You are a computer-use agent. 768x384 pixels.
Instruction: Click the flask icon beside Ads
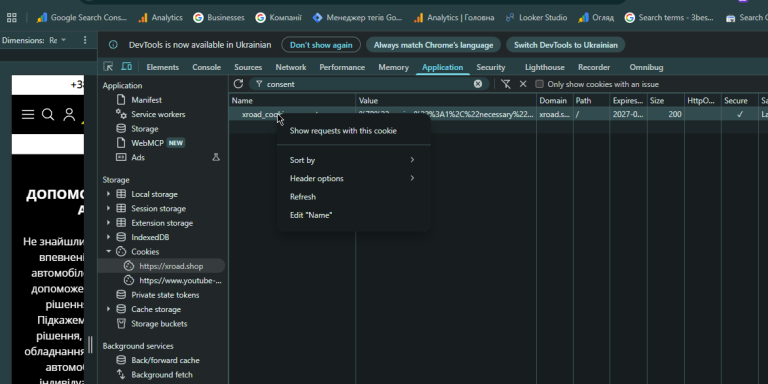pos(216,157)
